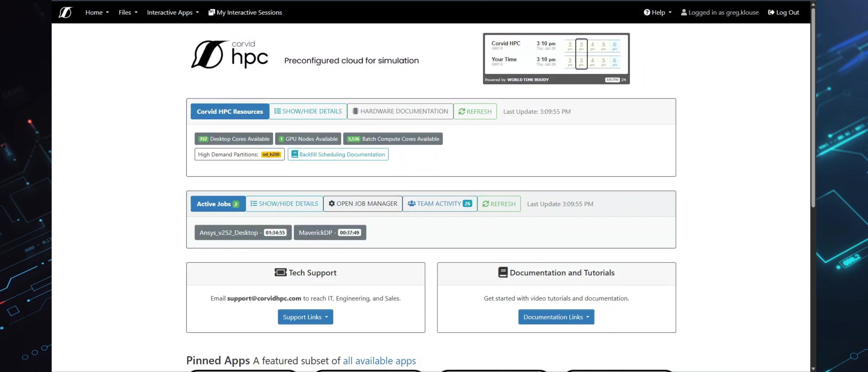868x372 pixels.
Task: Open the MaverickDP active job
Action: [x=330, y=232]
